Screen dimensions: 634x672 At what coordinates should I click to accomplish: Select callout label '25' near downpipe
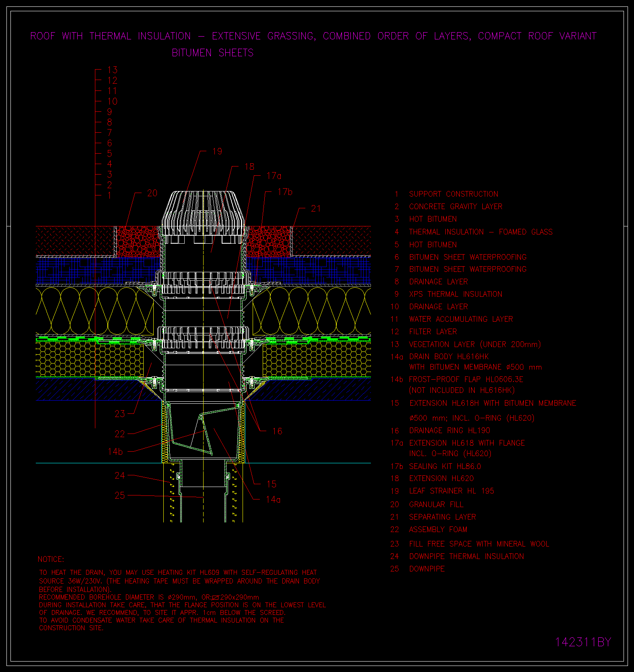click(x=120, y=495)
